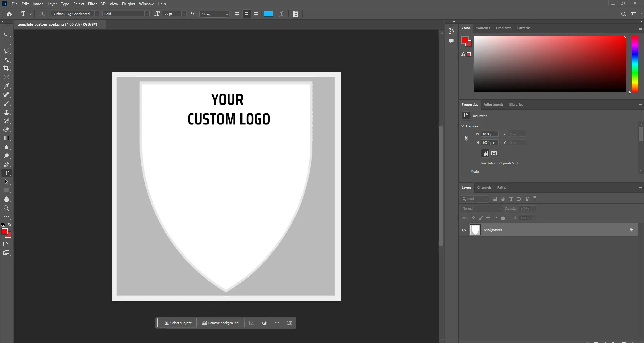Select the Move tool
The height and width of the screenshot is (343, 644).
[x=6, y=34]
